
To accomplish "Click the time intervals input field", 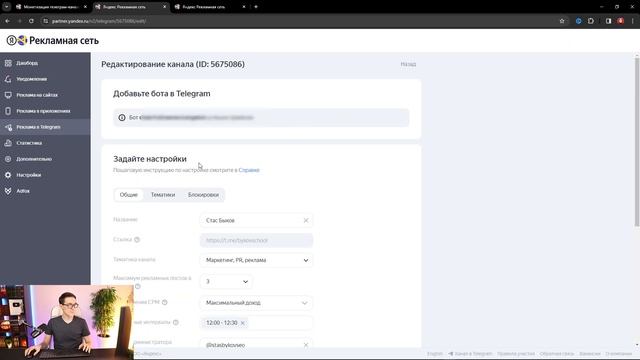I will coord(256,323).
